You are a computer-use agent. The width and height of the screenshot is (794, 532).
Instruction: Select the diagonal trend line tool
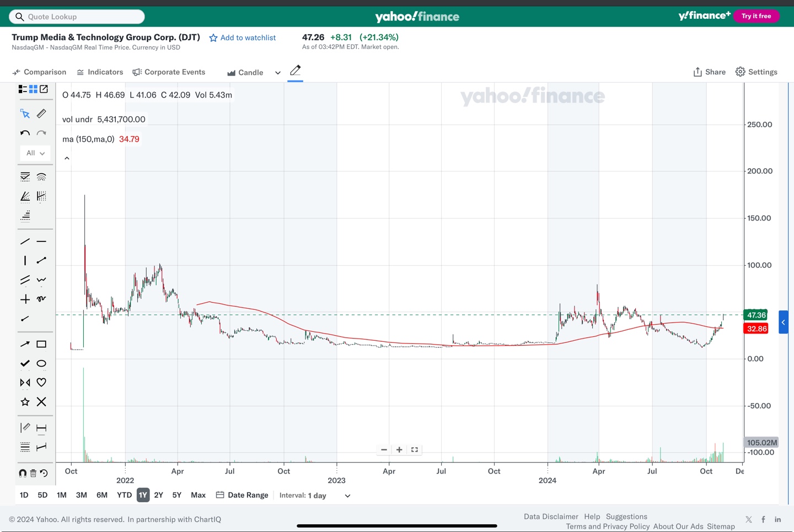pyautogui.click(x=25, y=241)
